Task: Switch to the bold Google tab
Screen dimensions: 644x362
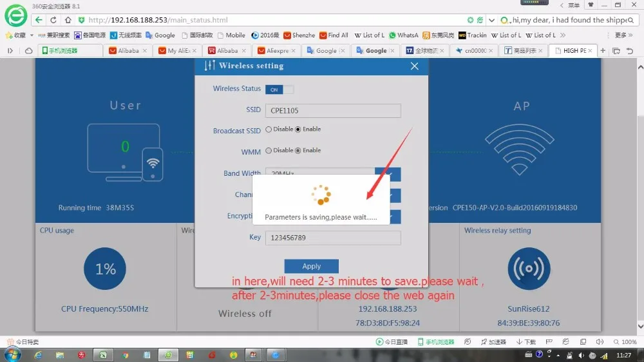Action: click(x=375, y=50)
